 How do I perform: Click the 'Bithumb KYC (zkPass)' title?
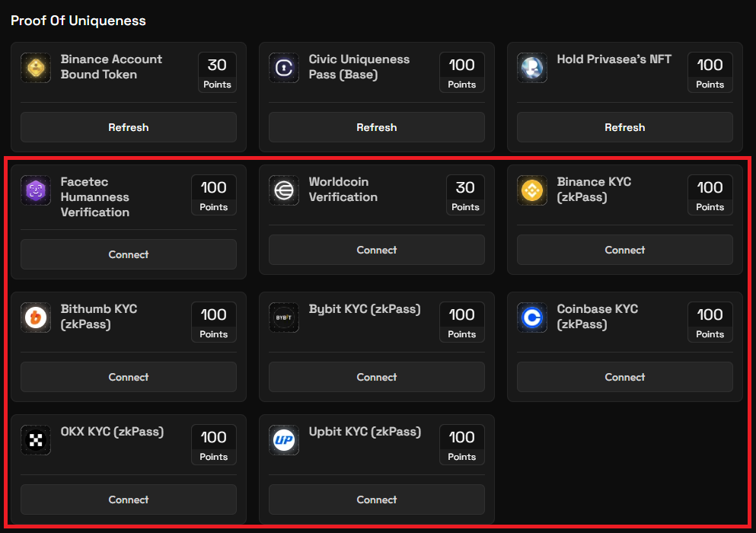click(99, 317)
